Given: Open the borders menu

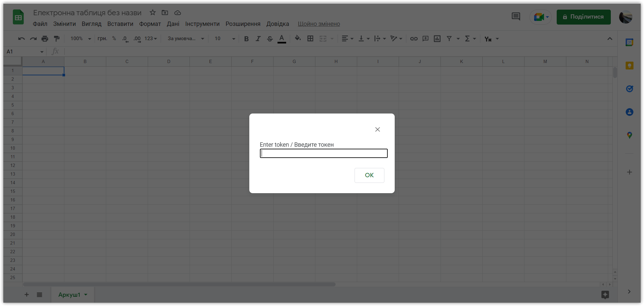Looking at the screenshot, I should 310,38.
